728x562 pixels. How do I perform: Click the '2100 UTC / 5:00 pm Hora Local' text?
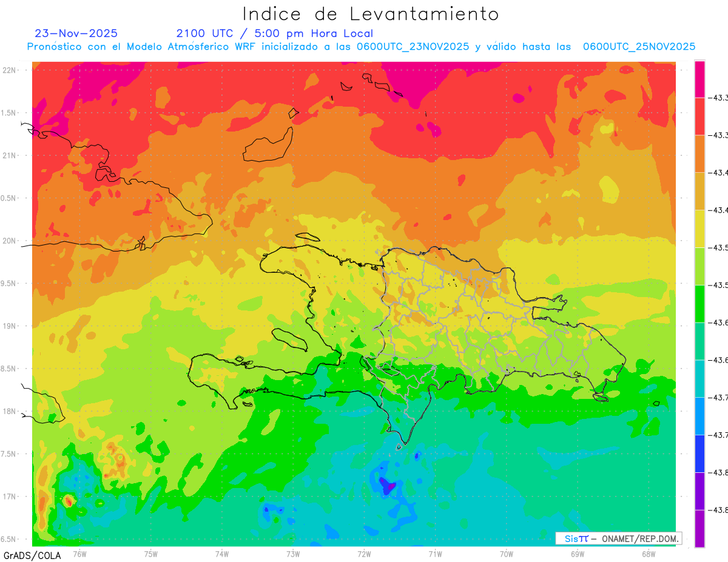click(275, 33)
